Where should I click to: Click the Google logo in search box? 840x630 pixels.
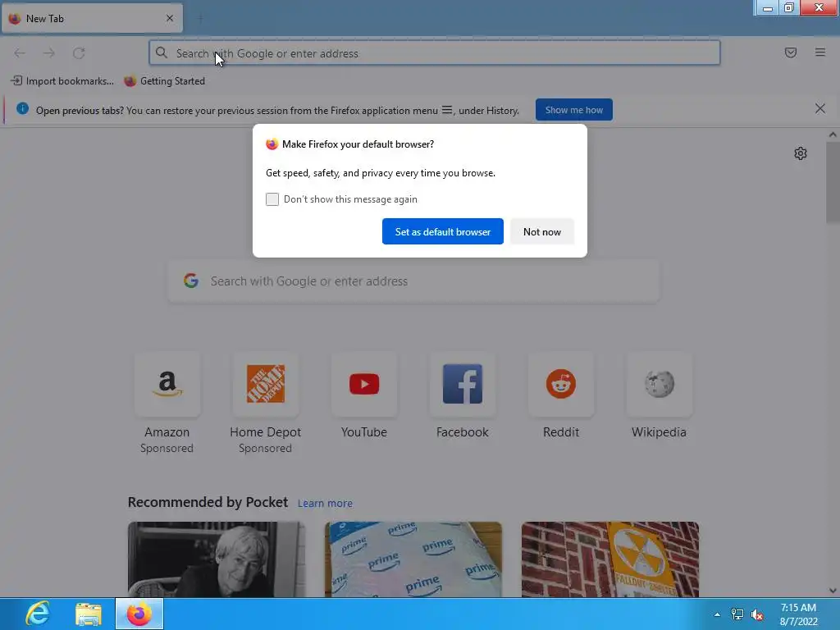[x=191, y=281]
